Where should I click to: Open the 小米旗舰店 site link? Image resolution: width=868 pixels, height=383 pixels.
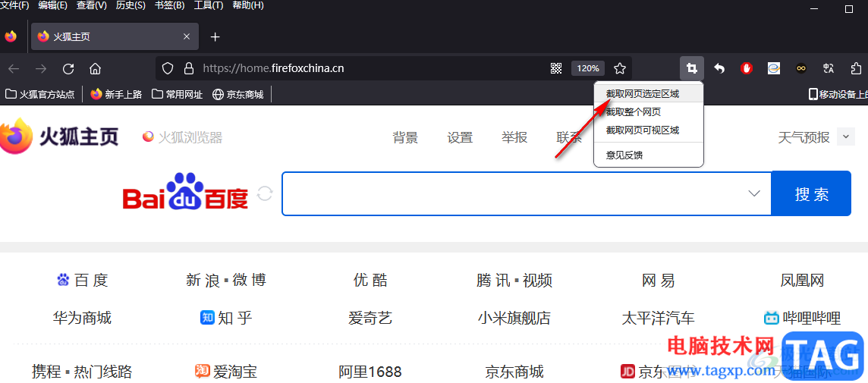click(x=514, y=318)
